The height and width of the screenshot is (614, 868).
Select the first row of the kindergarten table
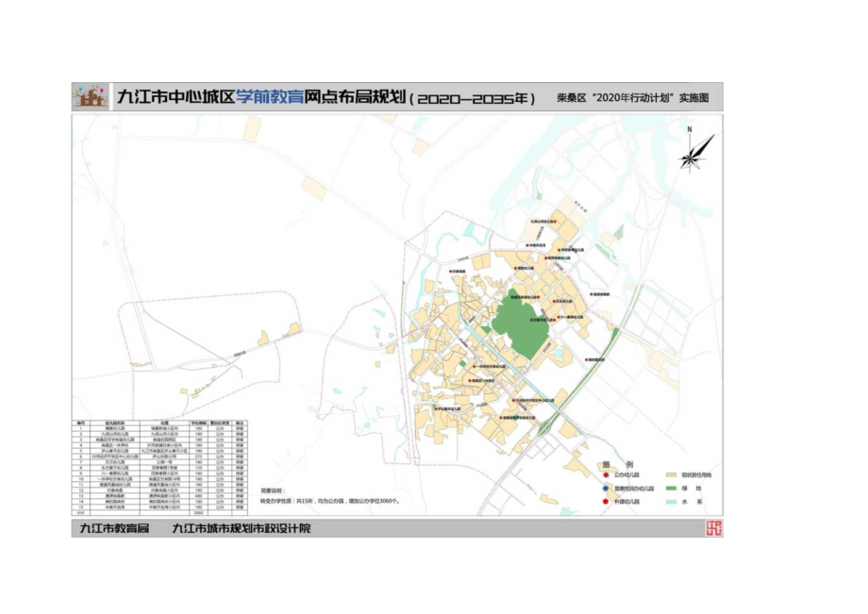tap(156, 428)
